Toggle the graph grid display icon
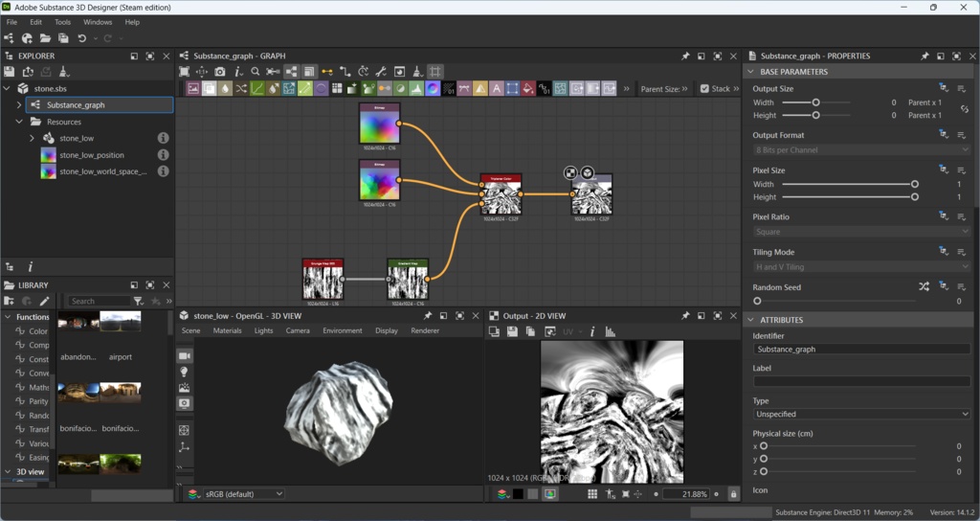The height and width of the screenshot is (521, 980). [435, 72]
